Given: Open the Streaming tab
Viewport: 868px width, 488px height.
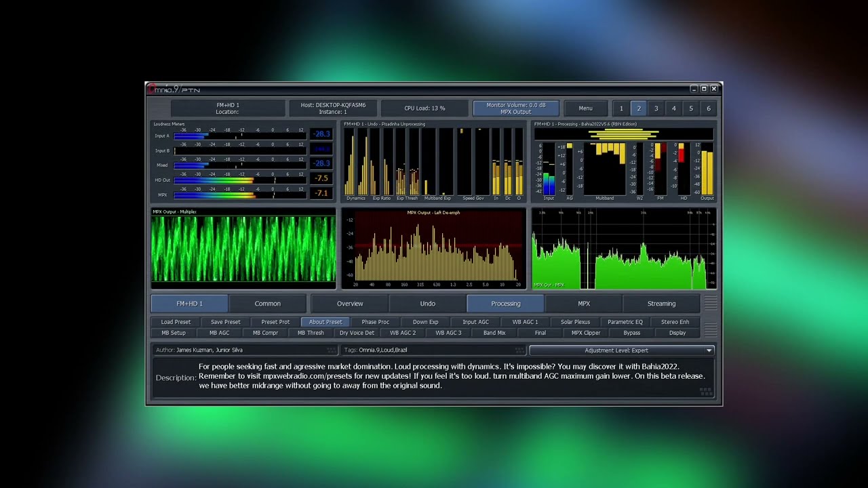Looking at the screenshot, I should point(662,304).
